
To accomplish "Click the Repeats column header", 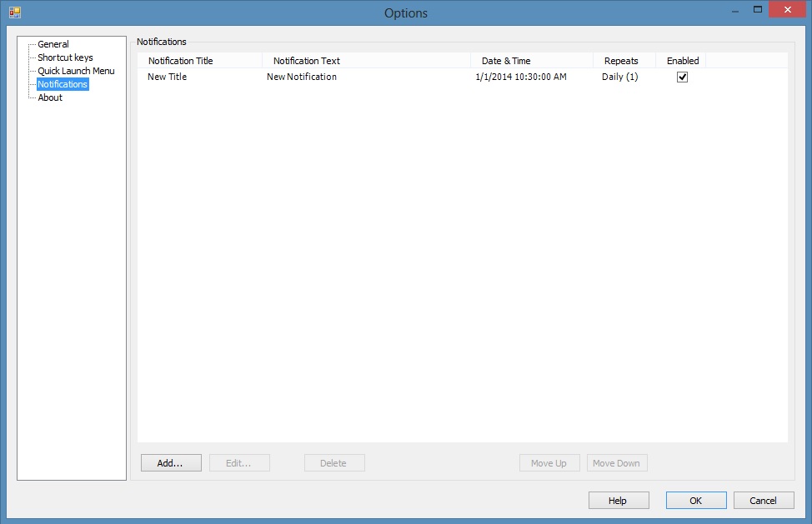I will click(621, 61).
